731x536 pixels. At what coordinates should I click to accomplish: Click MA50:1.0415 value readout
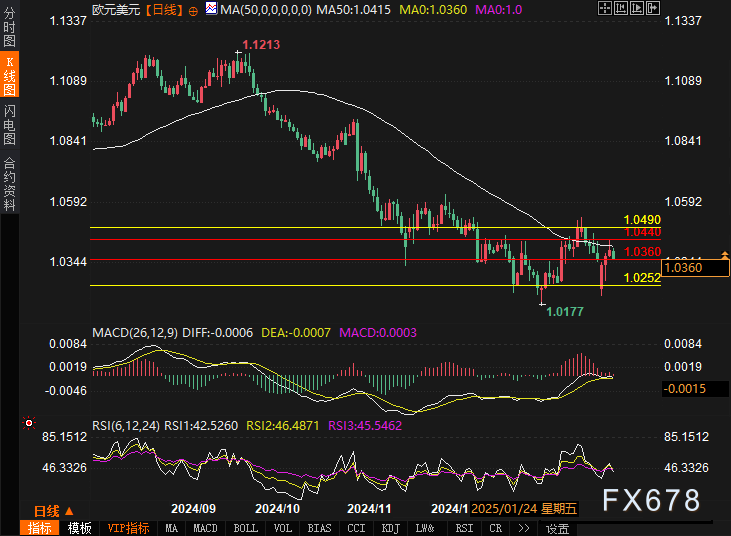pyautogui.click(x=353, y=9)
